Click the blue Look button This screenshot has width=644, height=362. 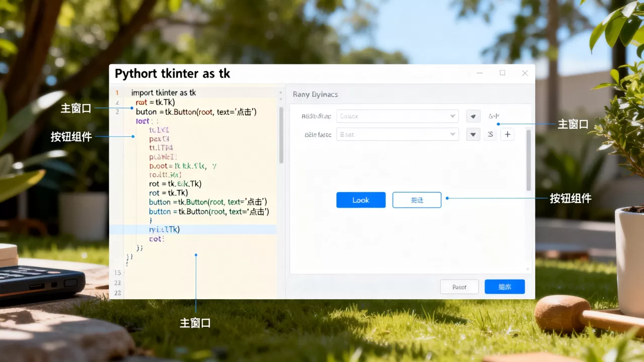point(361,200)
